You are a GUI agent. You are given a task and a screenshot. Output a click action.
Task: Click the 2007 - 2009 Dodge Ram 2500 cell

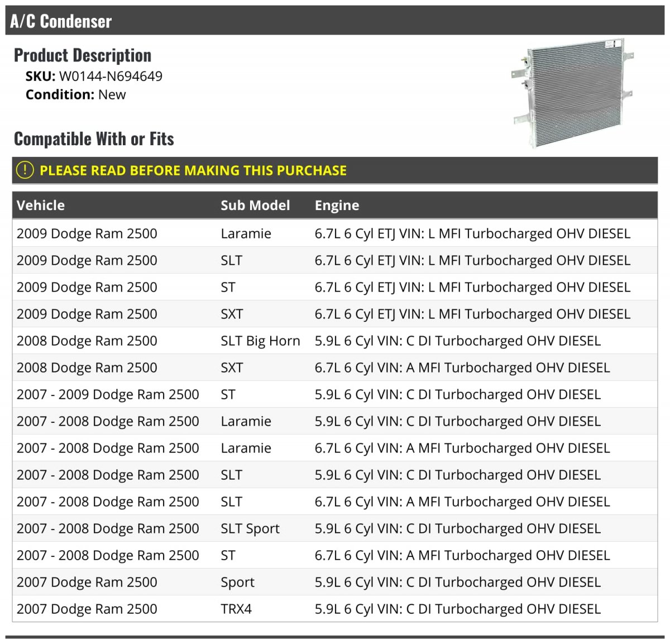click(x=108, y=394)
